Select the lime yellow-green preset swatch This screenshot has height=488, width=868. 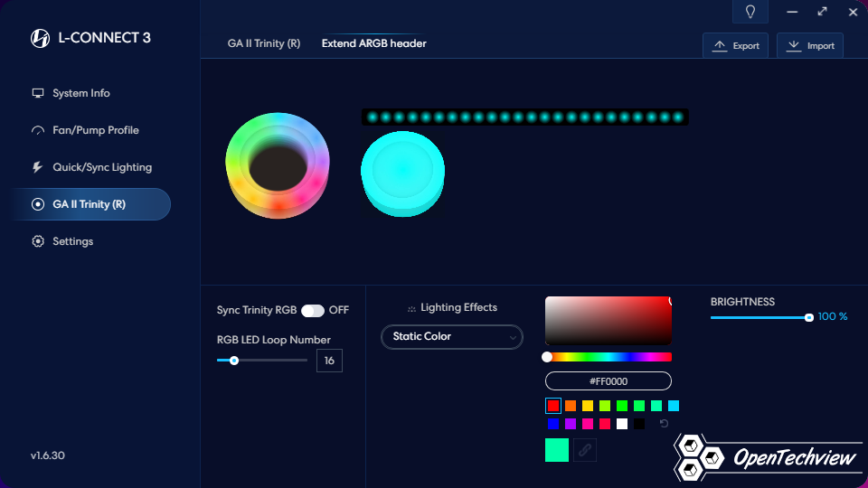click(605, 406)
